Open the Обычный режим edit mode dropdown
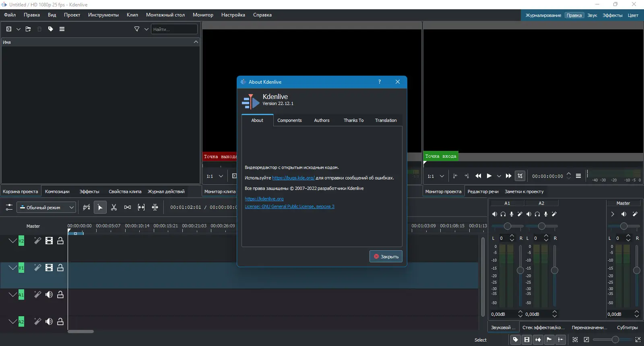 pyautogui.click(x=46, y=207)
